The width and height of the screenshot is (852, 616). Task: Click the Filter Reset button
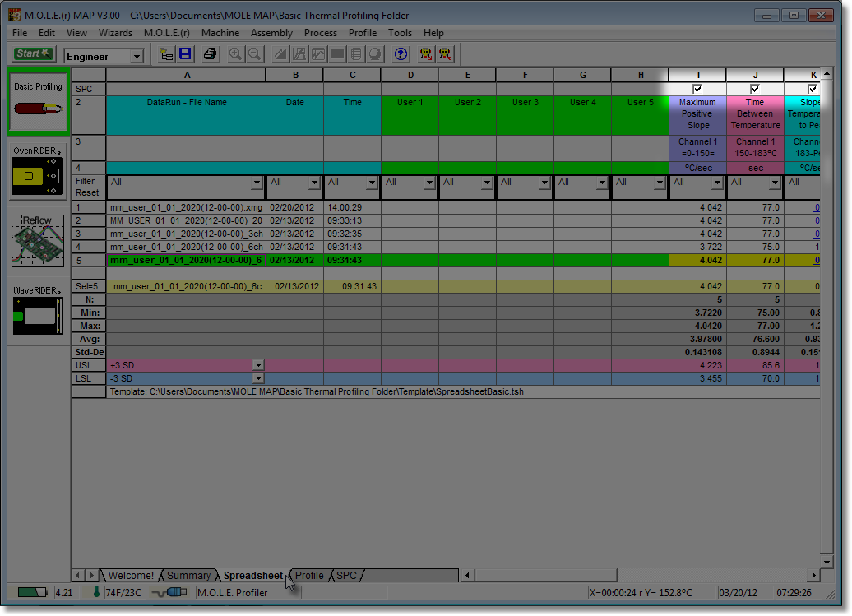tap(87, 187)
